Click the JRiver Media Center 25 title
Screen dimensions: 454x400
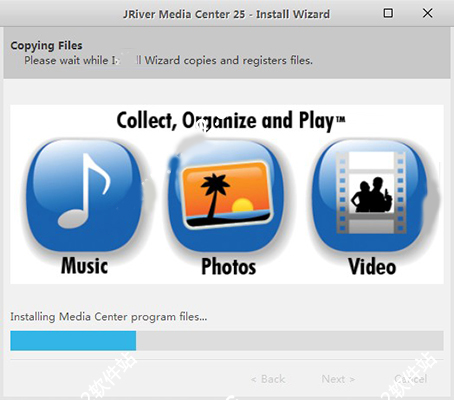tap(226, 14)
